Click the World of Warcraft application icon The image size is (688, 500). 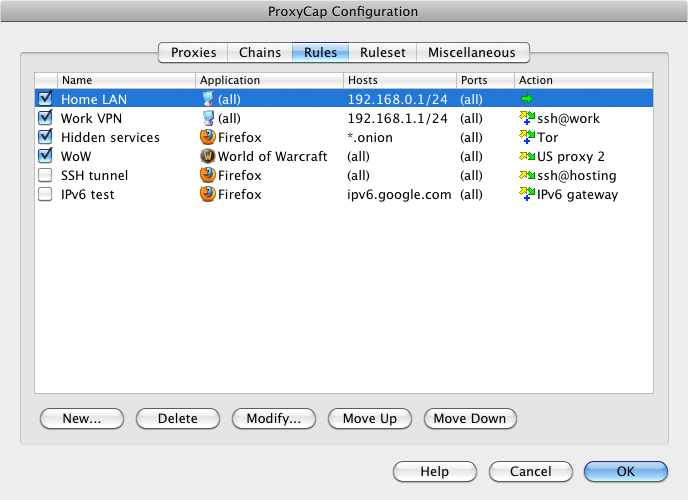coord(208,156)
